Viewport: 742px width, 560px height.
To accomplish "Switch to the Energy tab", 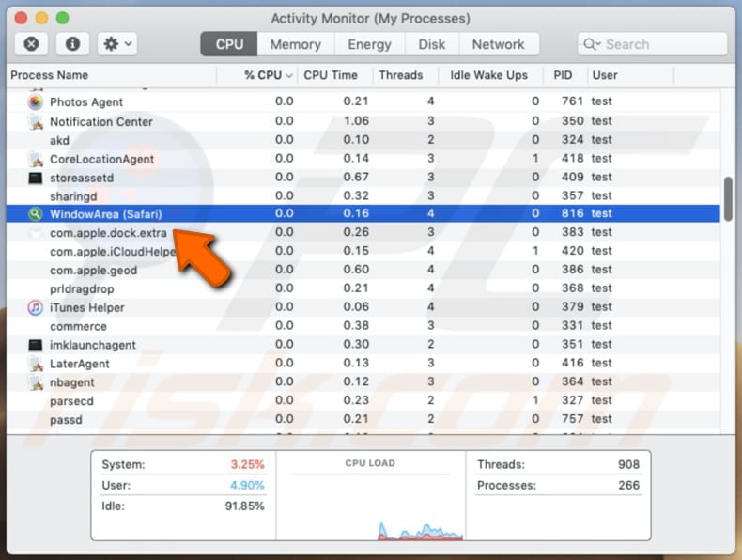I will tap(369, 44).
